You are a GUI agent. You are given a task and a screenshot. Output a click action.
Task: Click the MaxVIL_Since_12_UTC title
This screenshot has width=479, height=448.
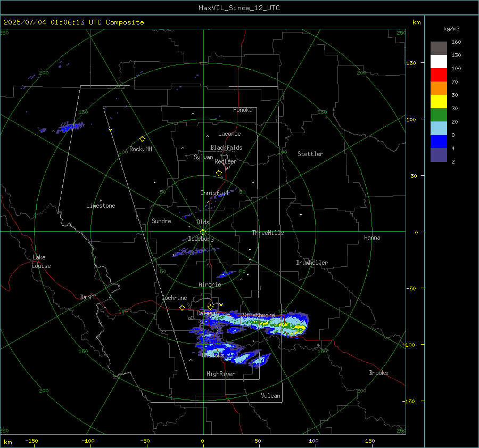coord(239,8)
